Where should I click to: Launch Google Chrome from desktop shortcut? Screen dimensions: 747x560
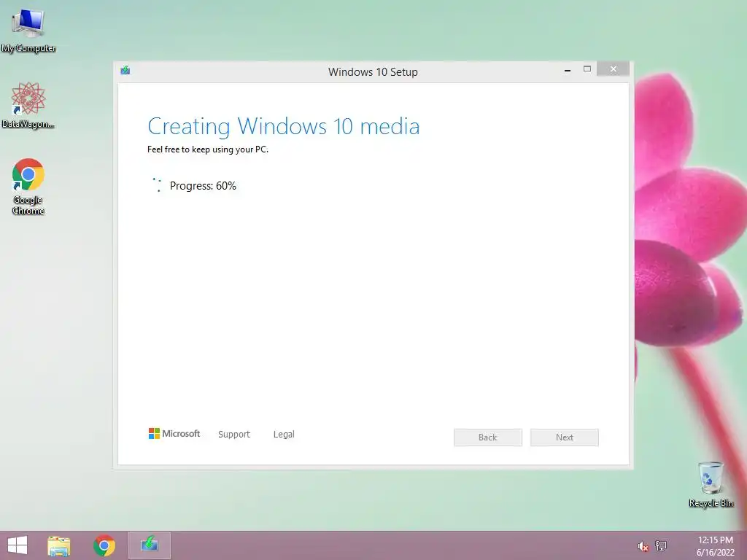[28, 186]
